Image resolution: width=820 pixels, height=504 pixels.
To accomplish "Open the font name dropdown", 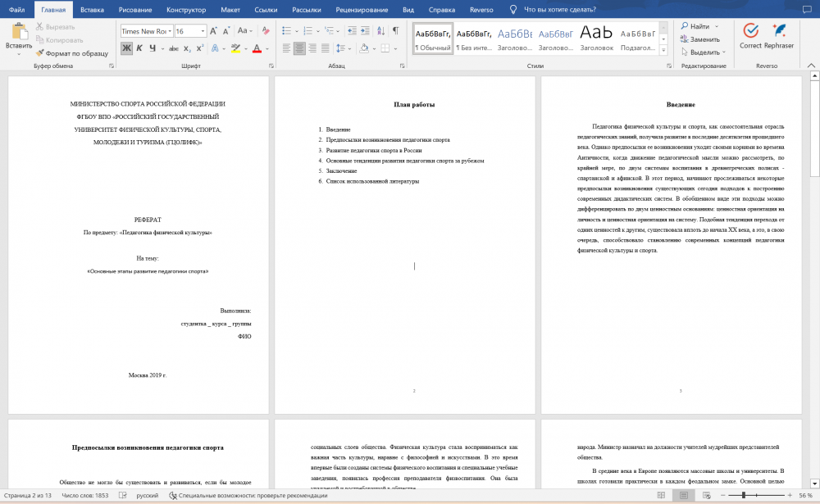I will pyautogui.click(x=170, y=31).
